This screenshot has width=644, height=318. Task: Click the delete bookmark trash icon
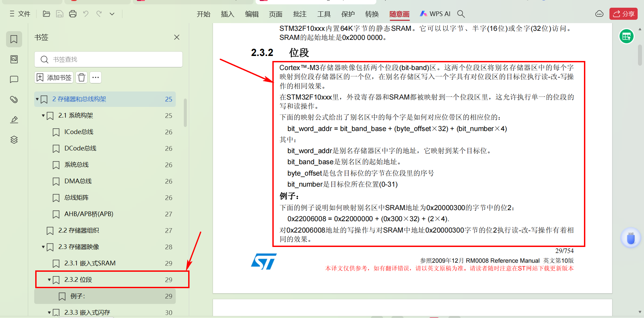[81, 77]
